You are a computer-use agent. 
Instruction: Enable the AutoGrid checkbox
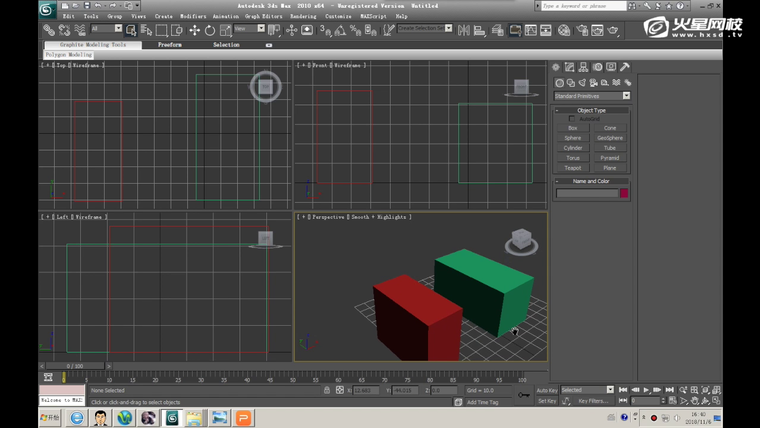[x=572, y=119]
